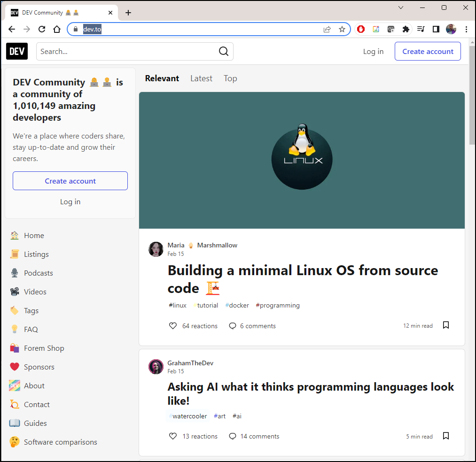476x462 pixels.
Task: Click the browser forward arrow
Action: point(27,29)
